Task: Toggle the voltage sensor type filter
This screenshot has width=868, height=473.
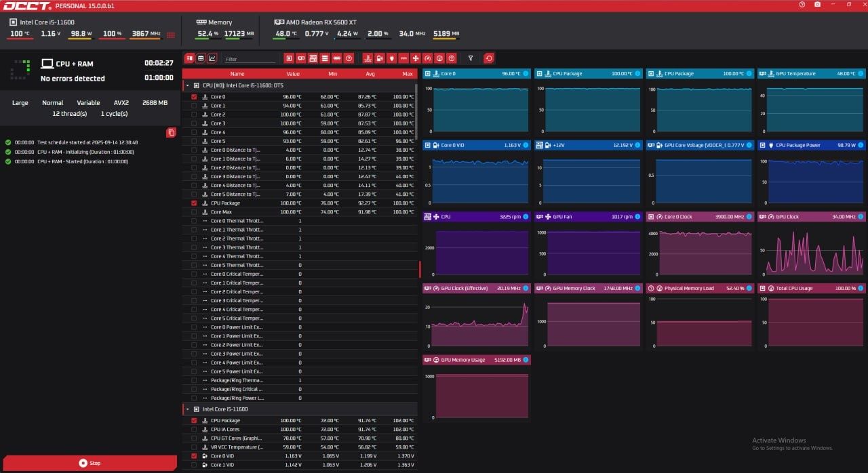Action: [379, 58]
